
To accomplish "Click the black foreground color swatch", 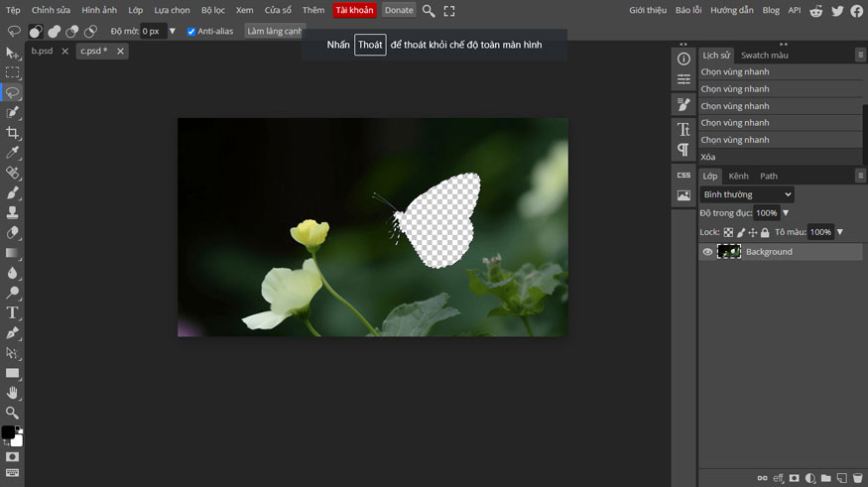I will [x=8, y=432].
